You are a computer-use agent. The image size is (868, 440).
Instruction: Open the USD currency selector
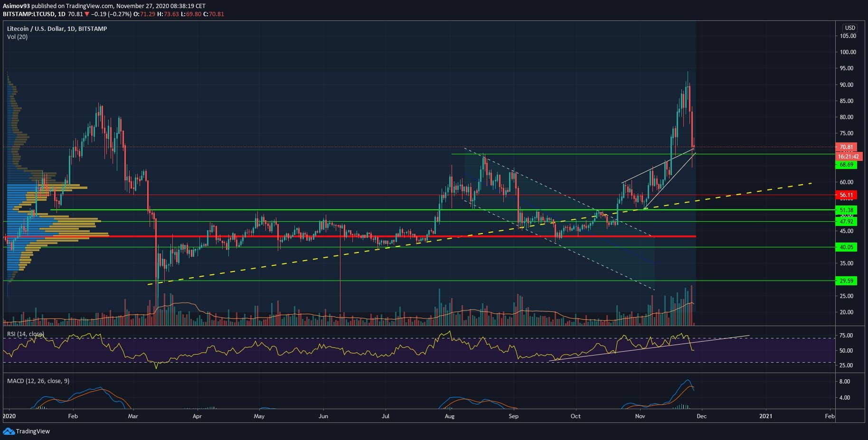849,28
